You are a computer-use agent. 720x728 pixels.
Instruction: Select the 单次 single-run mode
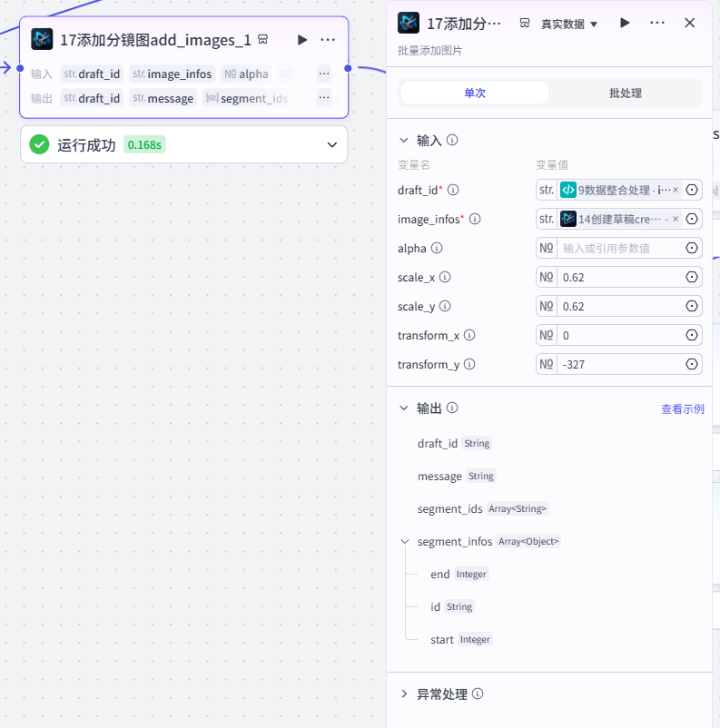(x=475, y=93)
